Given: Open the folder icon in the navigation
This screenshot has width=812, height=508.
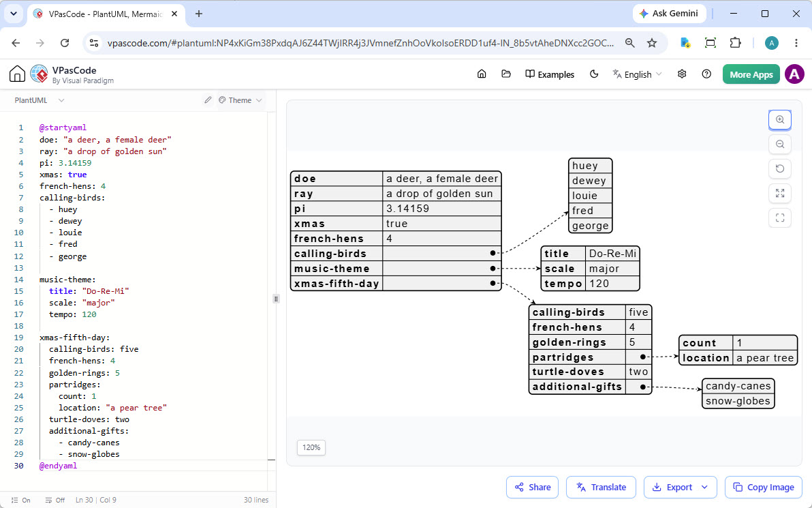Looking at the screenshot, I should [506, 74].
